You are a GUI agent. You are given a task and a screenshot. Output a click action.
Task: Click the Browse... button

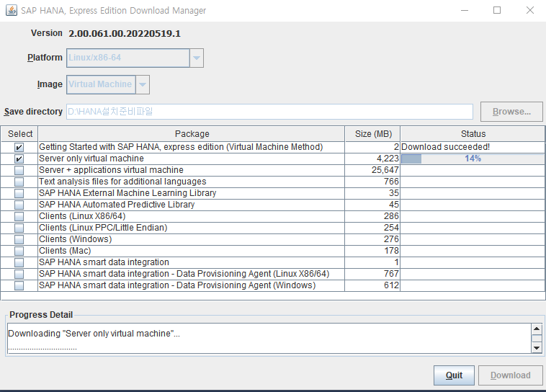coord(511,112)
